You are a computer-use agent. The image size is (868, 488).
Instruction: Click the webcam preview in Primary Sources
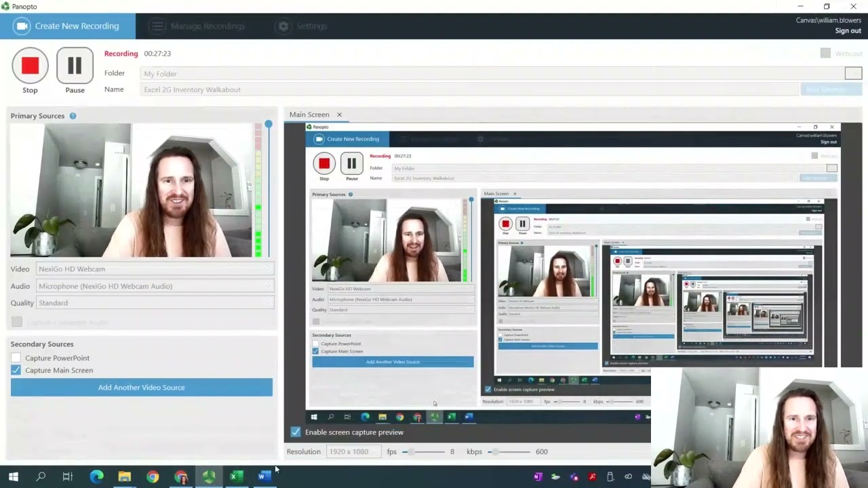click(x=132, y=190)
